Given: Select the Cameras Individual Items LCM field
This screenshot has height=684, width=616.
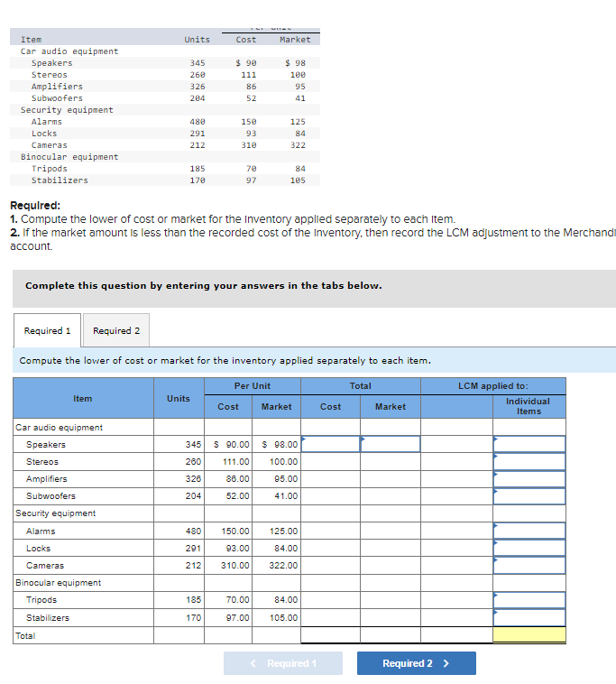Looking at the screenshot, I should pos(529,566).
